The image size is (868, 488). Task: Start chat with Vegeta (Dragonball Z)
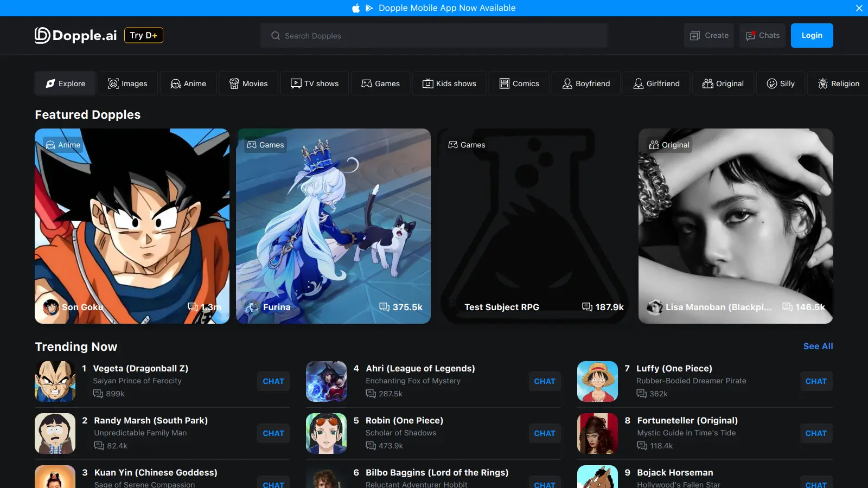(273, 381)
